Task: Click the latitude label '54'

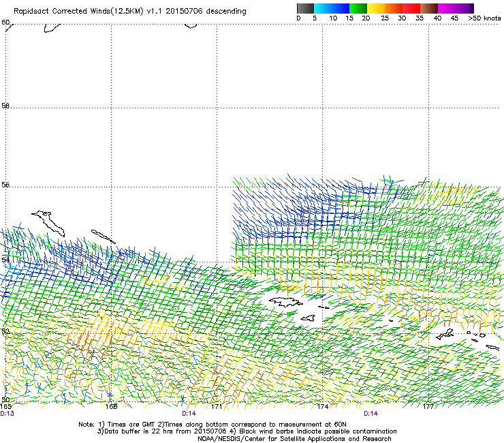Action: click(5, 259)
